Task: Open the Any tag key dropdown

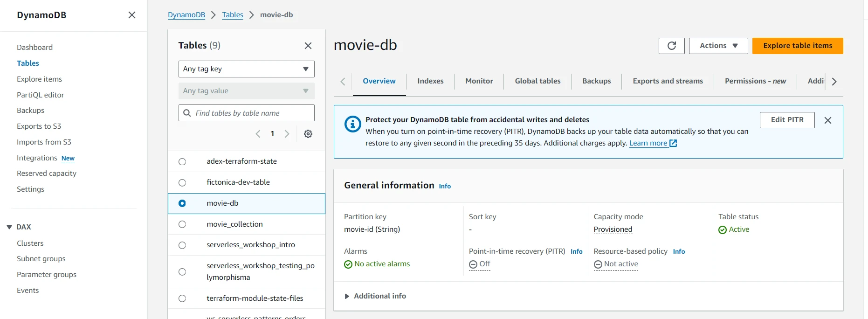Action: click(x=246, y=69)
